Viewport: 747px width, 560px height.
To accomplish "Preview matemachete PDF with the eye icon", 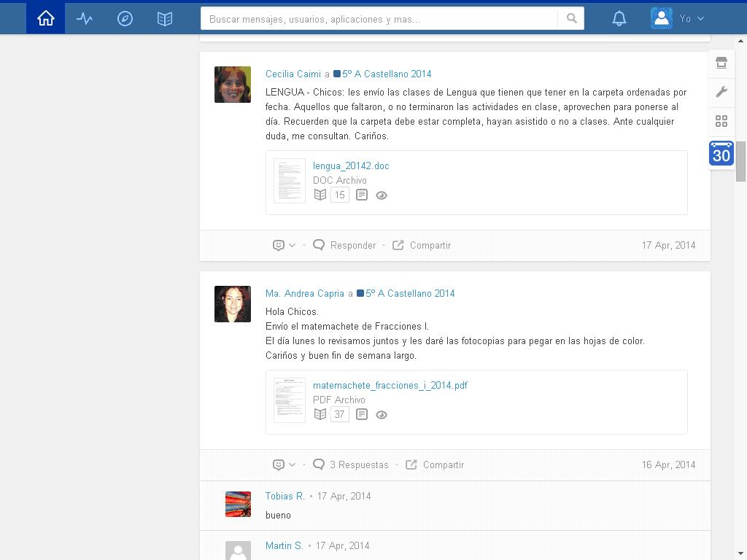I will 381,415.
